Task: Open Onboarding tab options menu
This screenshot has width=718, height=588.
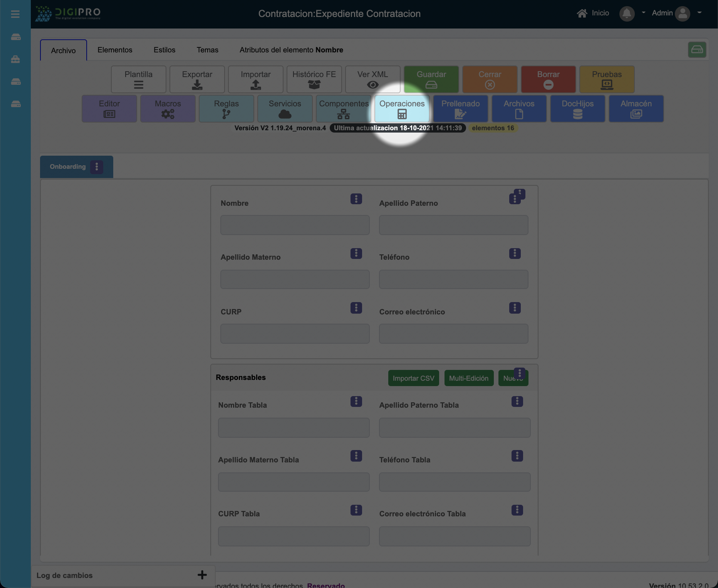Action: [97, 167]
